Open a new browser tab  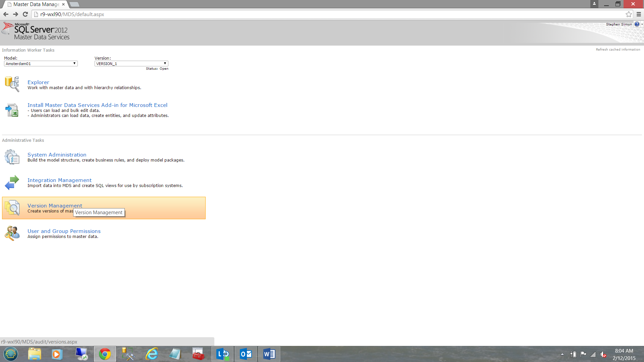point(74,4)
